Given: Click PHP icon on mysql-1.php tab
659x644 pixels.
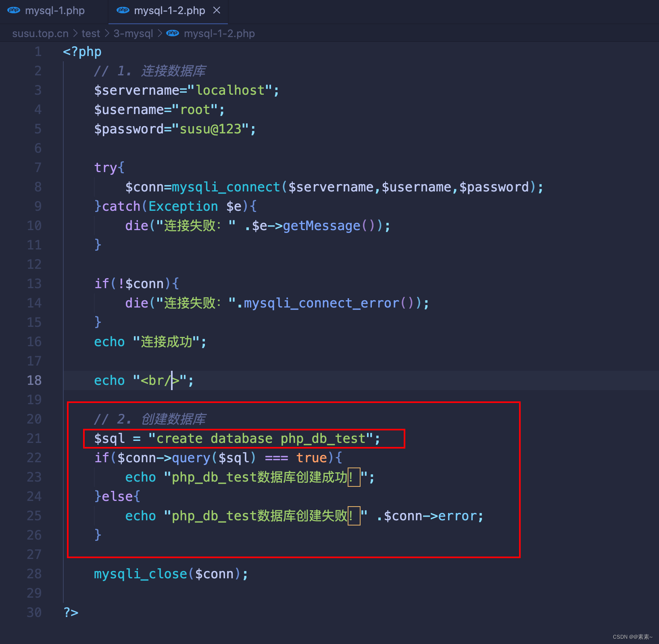Looking at the screenshot, I should pos(14,10).
